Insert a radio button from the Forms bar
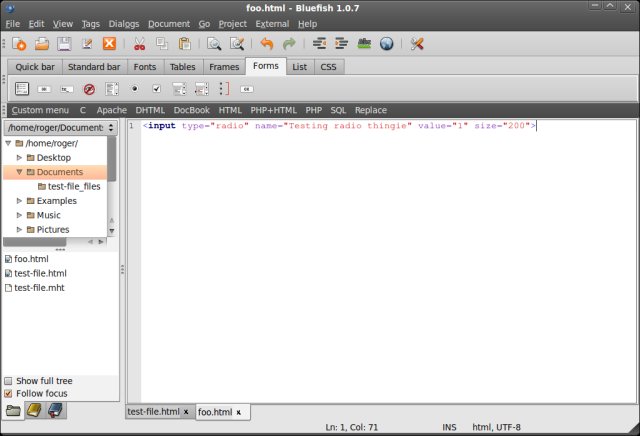Viewport: 640px width, 436px height. coord(134,89)
